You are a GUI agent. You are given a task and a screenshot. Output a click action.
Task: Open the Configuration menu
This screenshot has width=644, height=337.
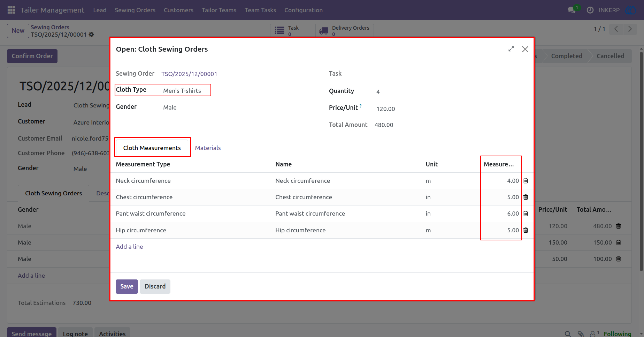pos(304,10)
